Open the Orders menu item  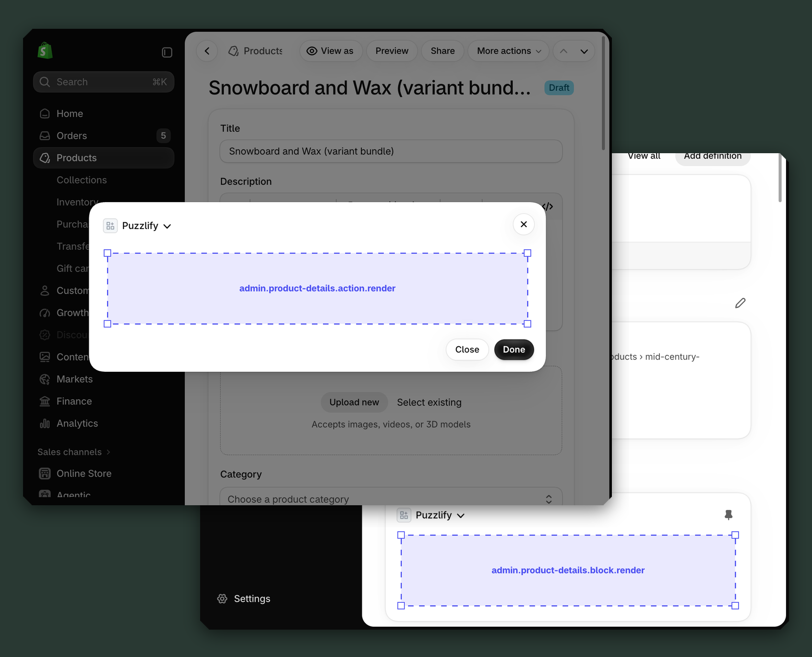pos(104,136)
